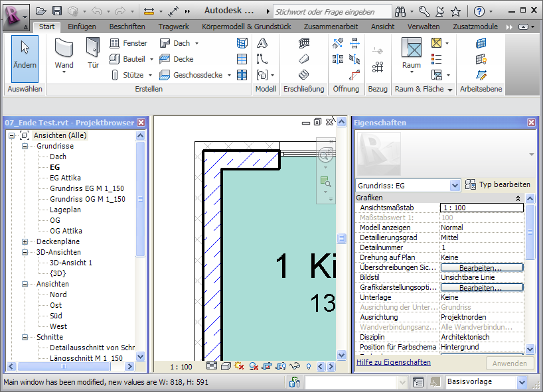This screenshot has width=543, height=392.
Task: Click Bearbeiten for Grafikdarstellungsoptionen
Action: 482,287
